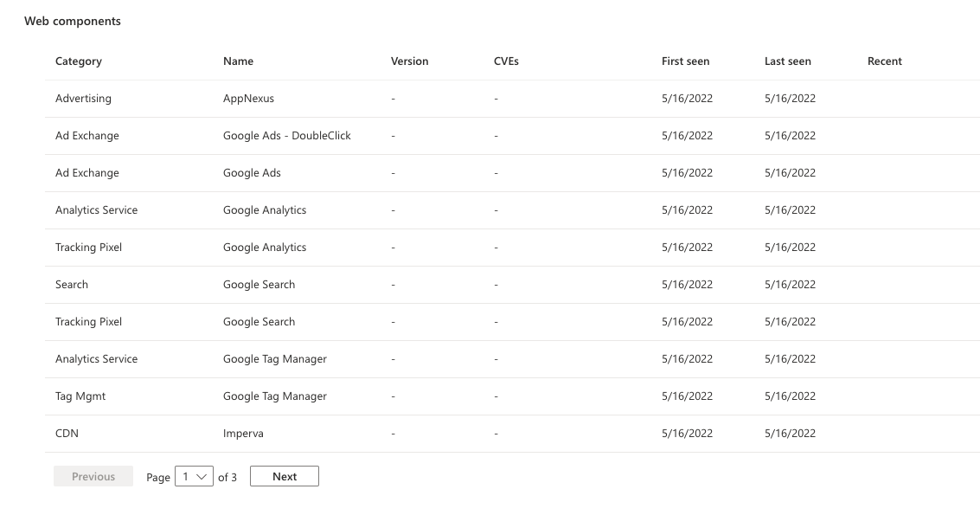980x515 pixels.
Task: Sort the table by CVEs column
Action: pyautogui.click(x=506, y=61)
